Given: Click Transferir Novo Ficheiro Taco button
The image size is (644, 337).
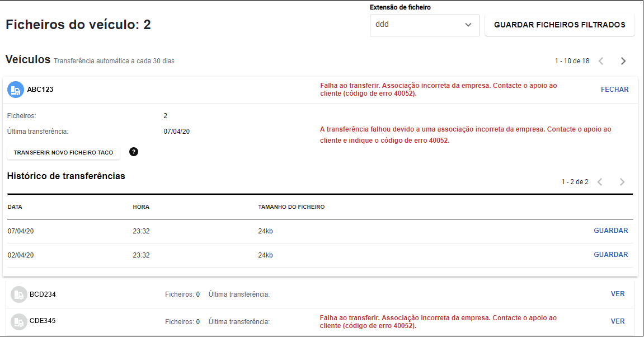Looking at the screenshot, I should [63, 152].
